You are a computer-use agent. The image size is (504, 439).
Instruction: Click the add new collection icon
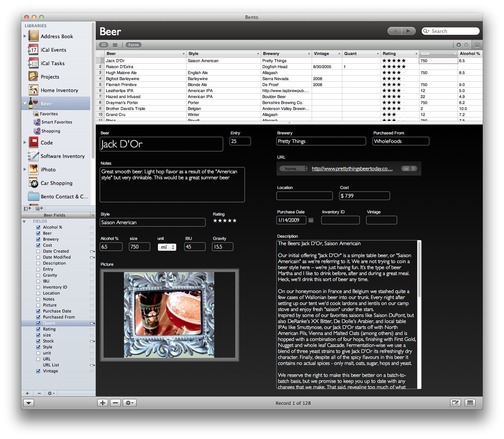coord(39,208)
